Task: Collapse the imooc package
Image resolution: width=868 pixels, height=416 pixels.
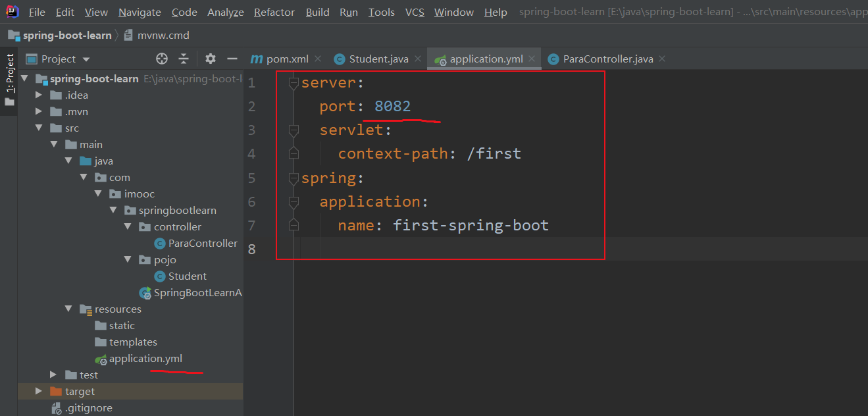Action: click(97, 194)
